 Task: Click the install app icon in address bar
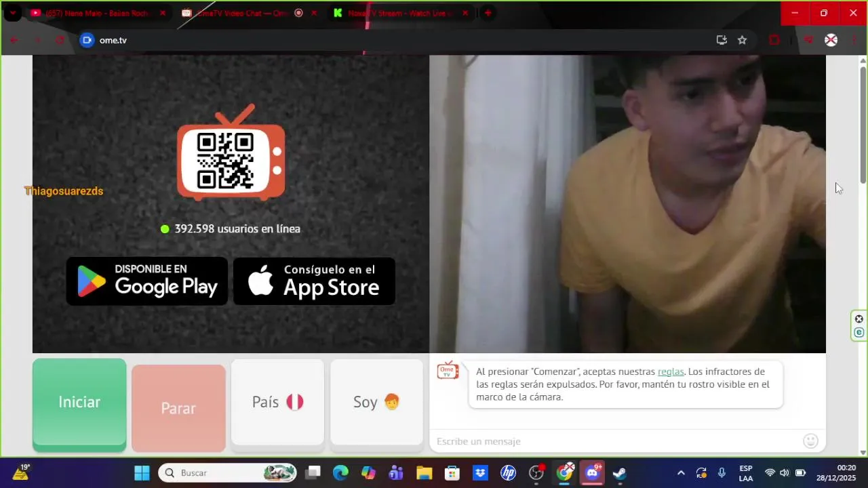[x=722, y=40]
